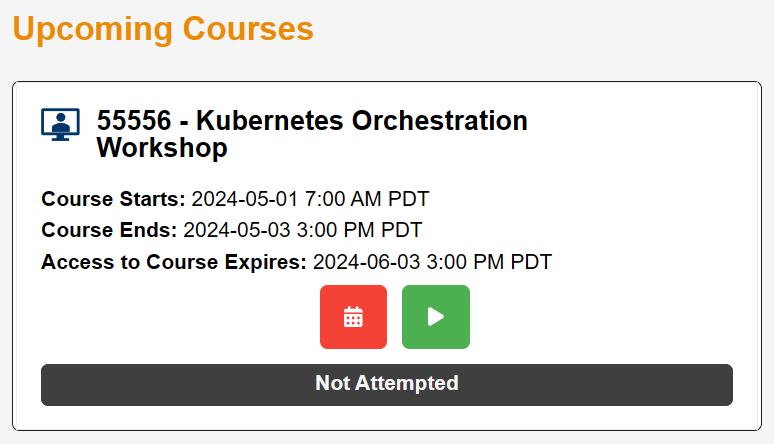Viewport: 774px width, 444px height.
Task: Launch the course with the green play button
Action: coord(436,317)
